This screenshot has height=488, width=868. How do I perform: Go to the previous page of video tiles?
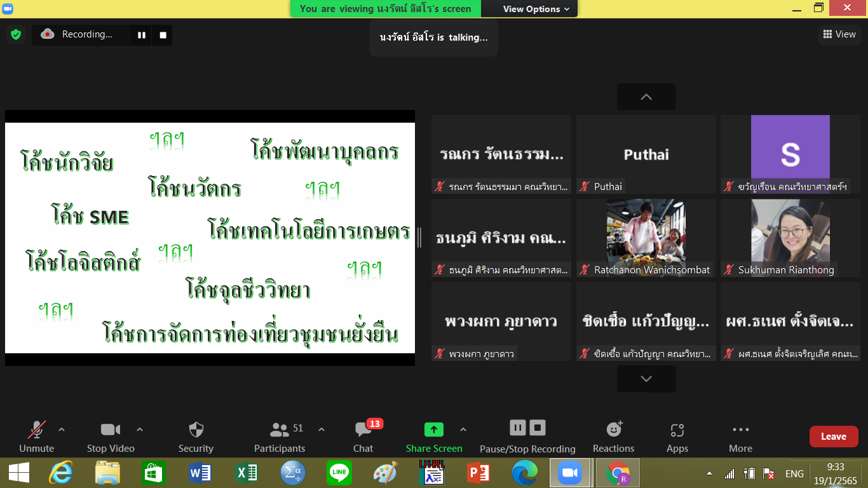646,97
